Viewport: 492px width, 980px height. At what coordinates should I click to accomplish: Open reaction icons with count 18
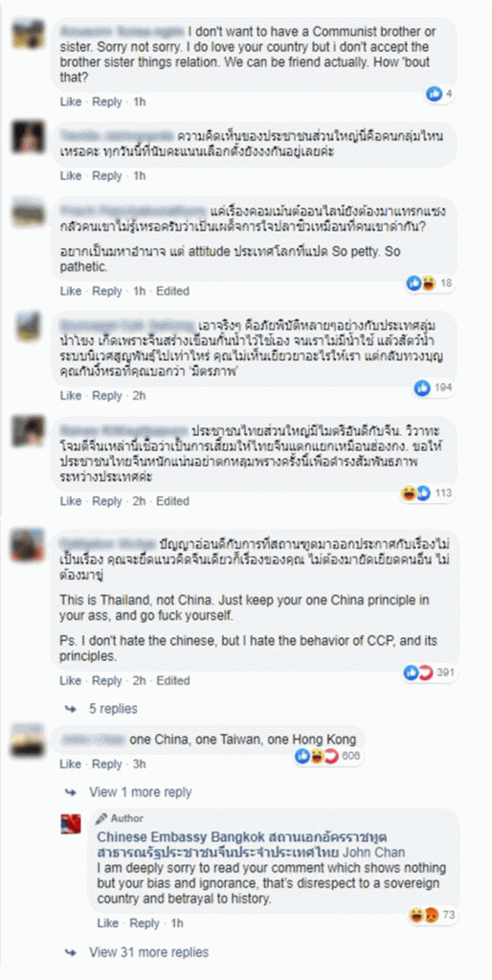pyautogui.click(x=430, y=284)
